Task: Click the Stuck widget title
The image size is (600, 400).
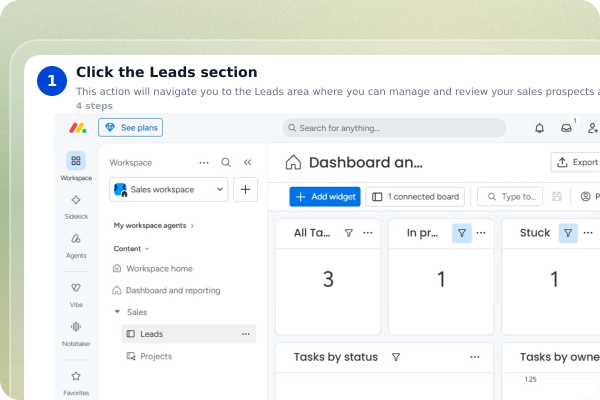Action: (x=535, y=233)
